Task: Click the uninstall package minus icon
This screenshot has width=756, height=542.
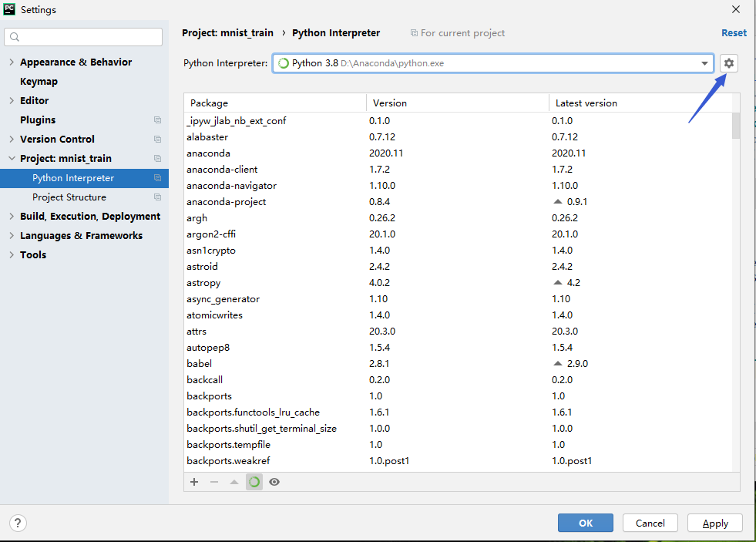Action: point(214,482)
